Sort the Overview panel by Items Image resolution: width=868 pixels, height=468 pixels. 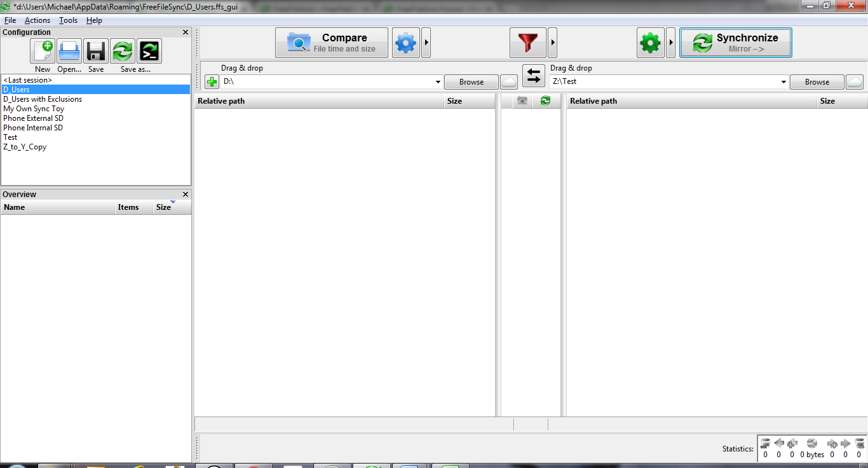click(x=134, y=207)
